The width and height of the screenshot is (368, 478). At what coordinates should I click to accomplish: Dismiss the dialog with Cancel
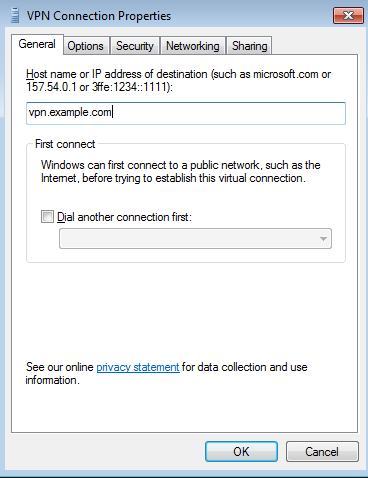322,452
